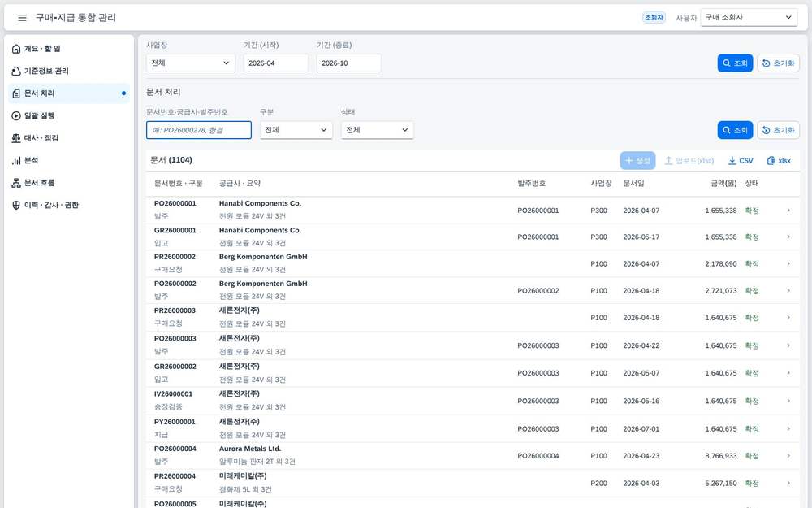812x508 pixels.
Task: Focus the 문서번호·공급사·발주번호 search field
Action: point(199,130)
